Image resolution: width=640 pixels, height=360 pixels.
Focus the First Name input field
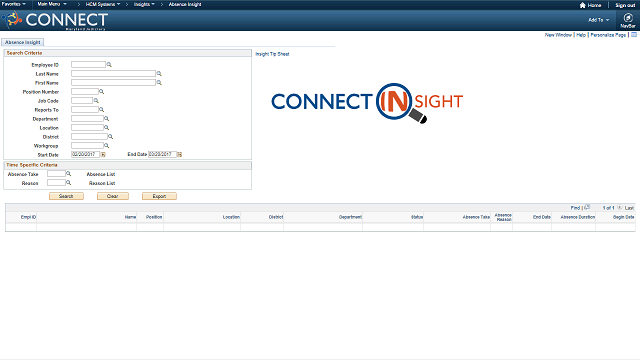coord(113,82)
